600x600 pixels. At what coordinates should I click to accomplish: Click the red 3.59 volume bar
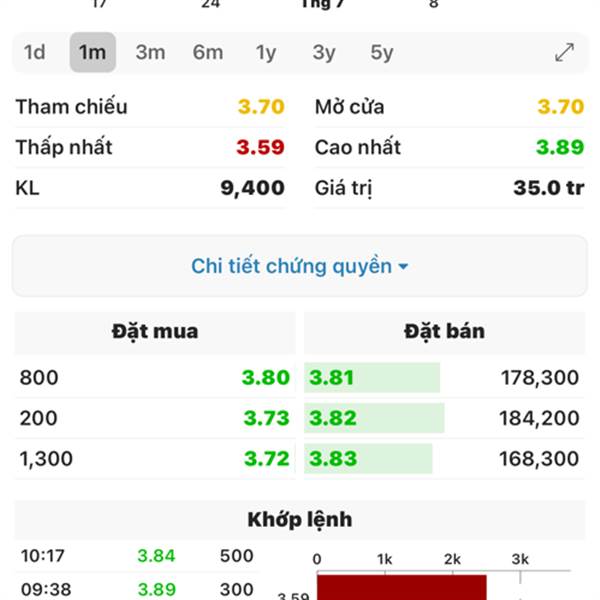pos(401,587)
